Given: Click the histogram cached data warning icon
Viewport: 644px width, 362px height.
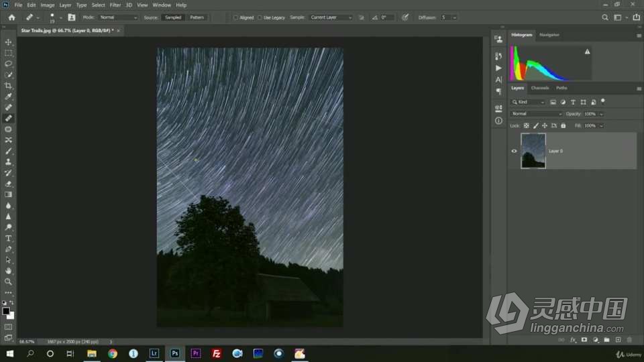Looking at the screenshot, I should [x=588, y=52].
